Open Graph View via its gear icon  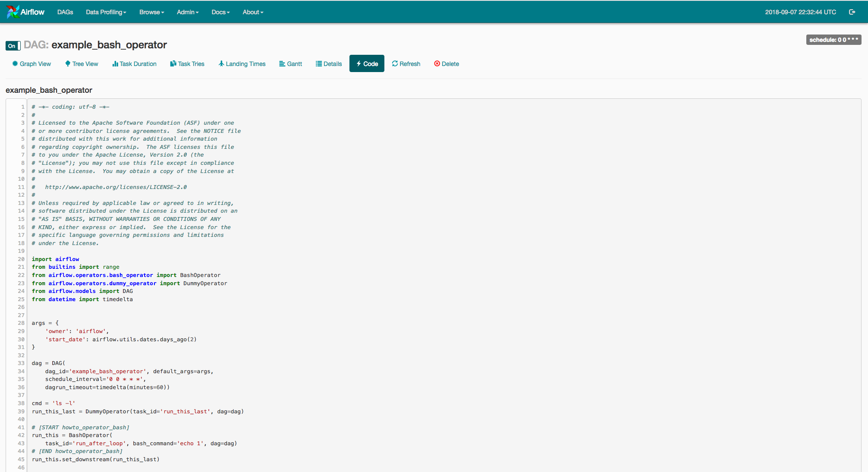pyautogui.click(x=15, y=63)
